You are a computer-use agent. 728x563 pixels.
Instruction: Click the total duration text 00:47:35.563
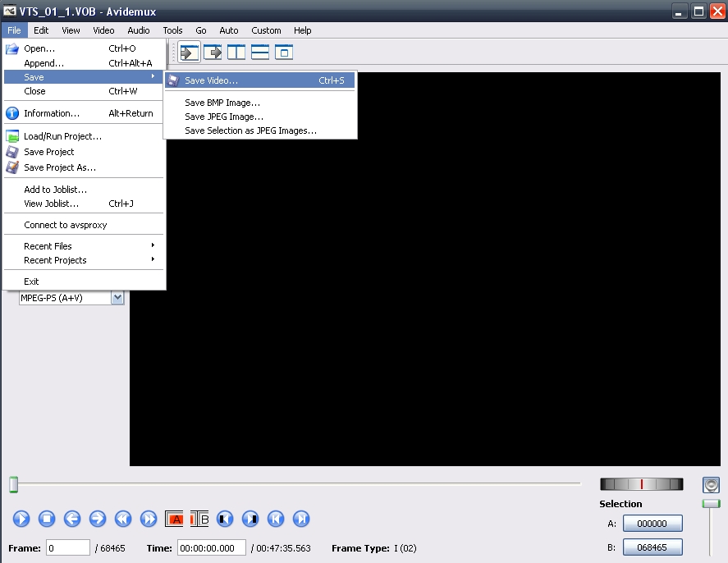coord(283,548)
